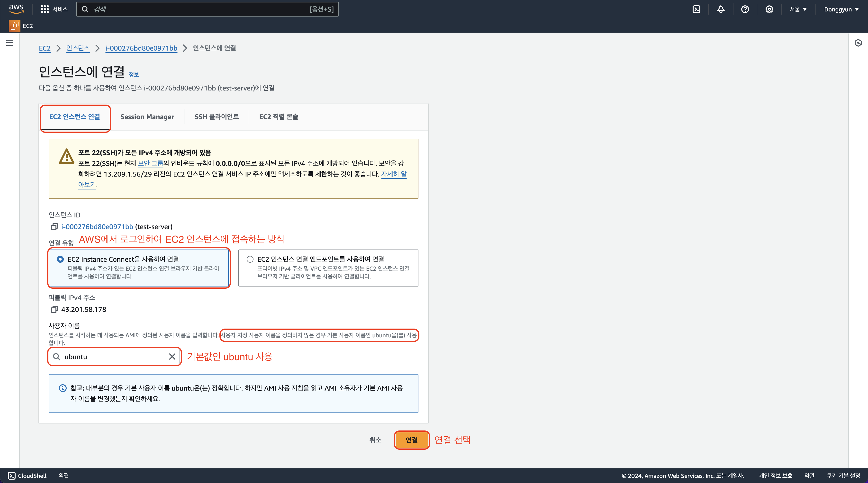Viewport: 868px width, 483px height.
Task: Switch to Session Manager tab
Action: click(x=147, y=116)
